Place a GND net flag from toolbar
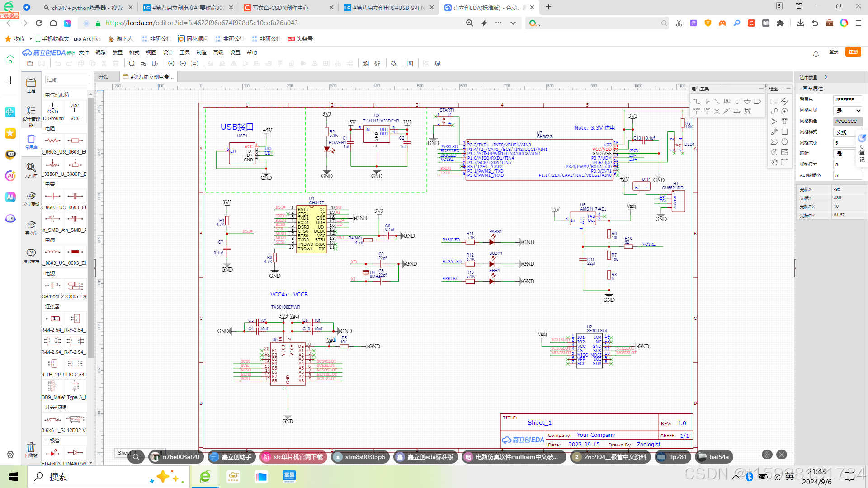Viewport: 868px width, 488px height. click(x=737, y=101)
